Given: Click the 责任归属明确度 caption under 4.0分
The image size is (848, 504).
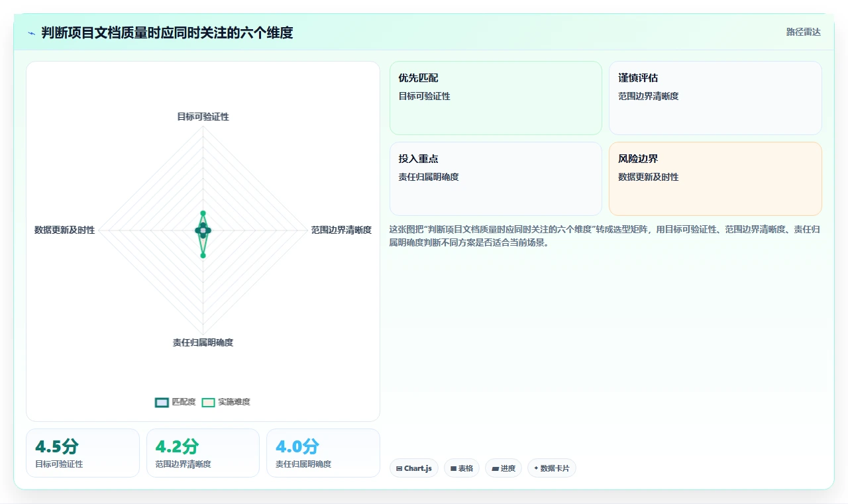Looking at the screenshot, I should pyautogui.click(x=303, y=464).
